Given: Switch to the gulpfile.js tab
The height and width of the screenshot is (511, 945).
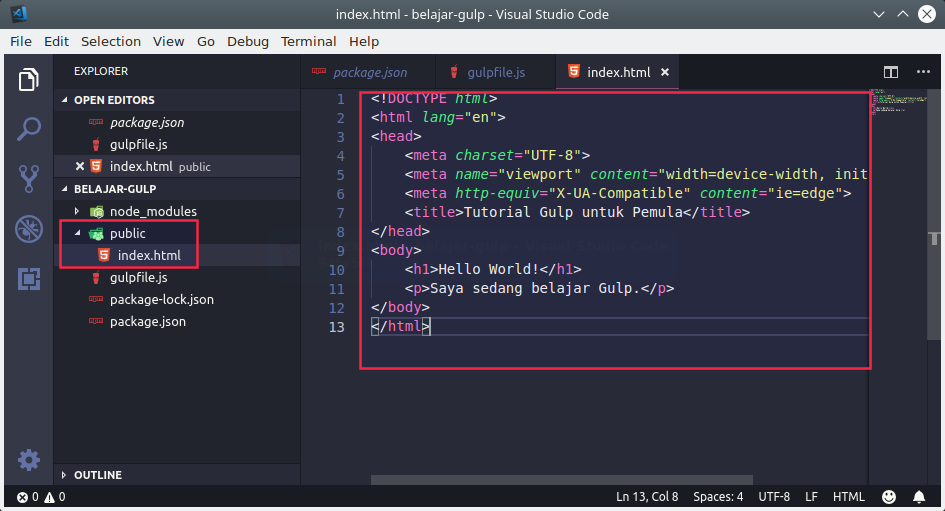Looking at the screenshot, I should coord(495,72).
